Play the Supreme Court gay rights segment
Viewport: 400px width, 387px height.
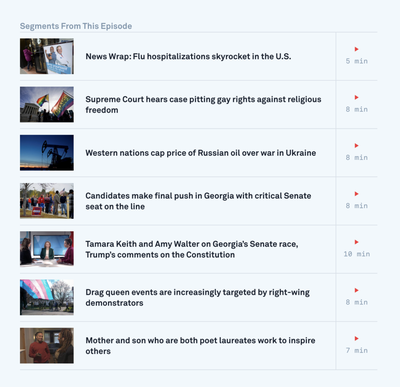pos(356,98)
